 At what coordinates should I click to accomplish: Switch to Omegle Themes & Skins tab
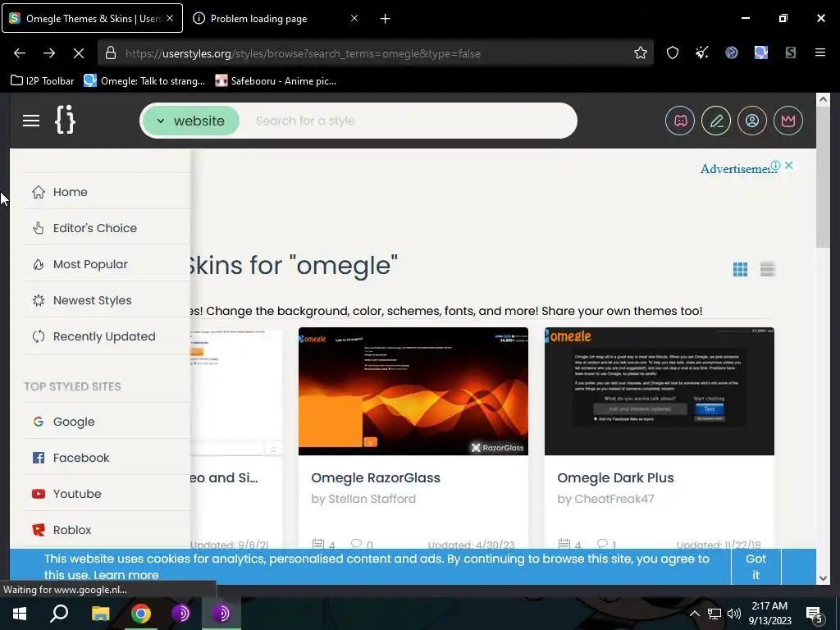[x=92, y=18]
